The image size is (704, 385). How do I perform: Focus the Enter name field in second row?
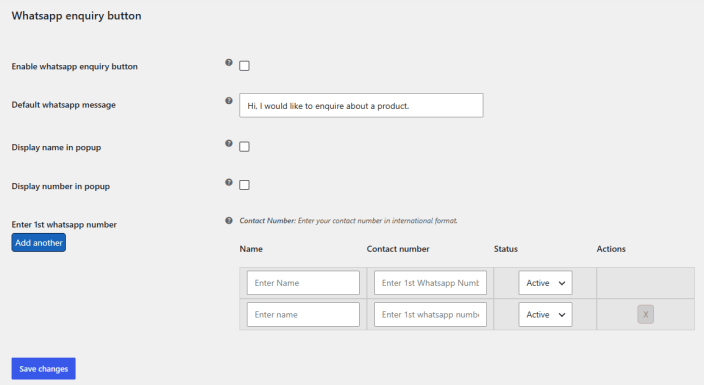coord(303,314)
